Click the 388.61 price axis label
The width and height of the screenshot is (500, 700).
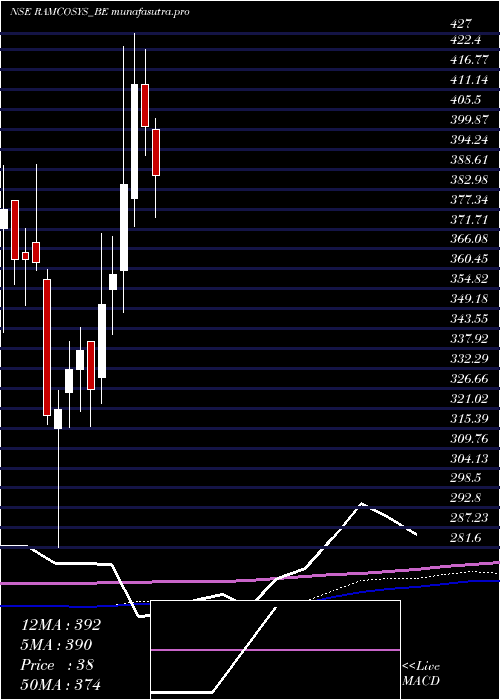[468, 159]
